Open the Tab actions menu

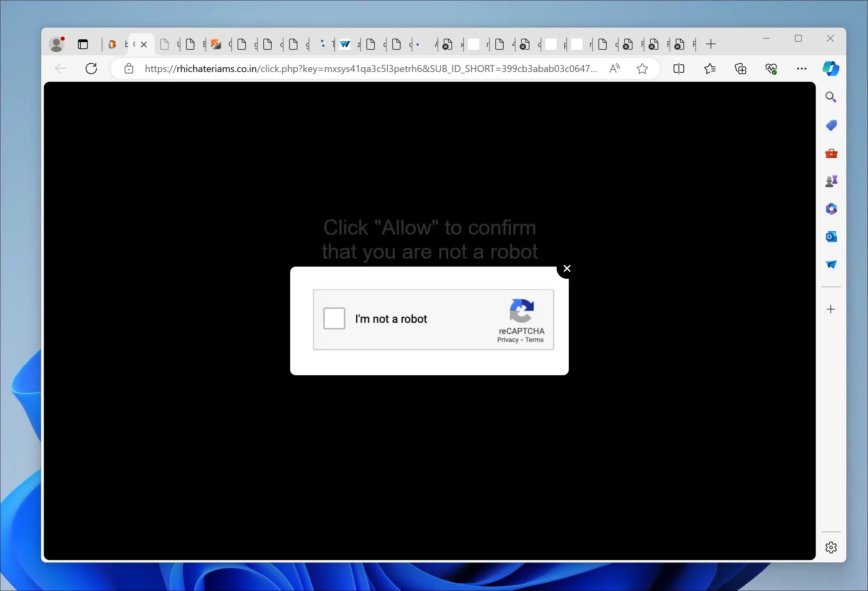pyautogui.click(x=83, y=45)
